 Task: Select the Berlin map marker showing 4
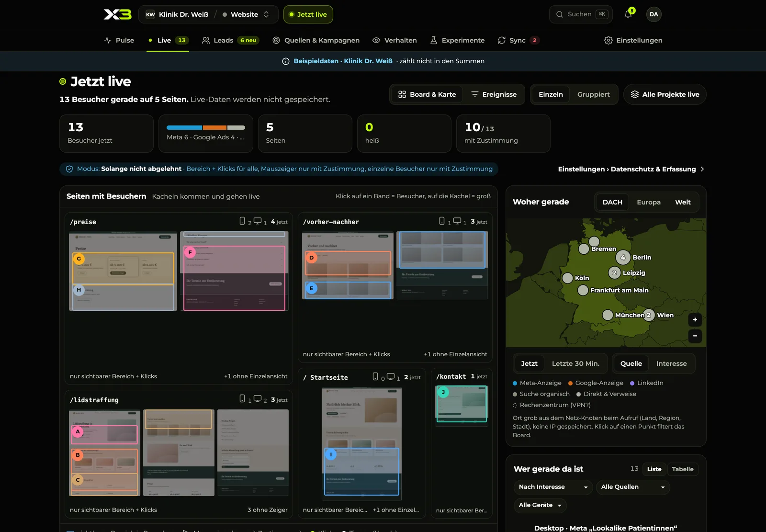[x=623, y=258]
